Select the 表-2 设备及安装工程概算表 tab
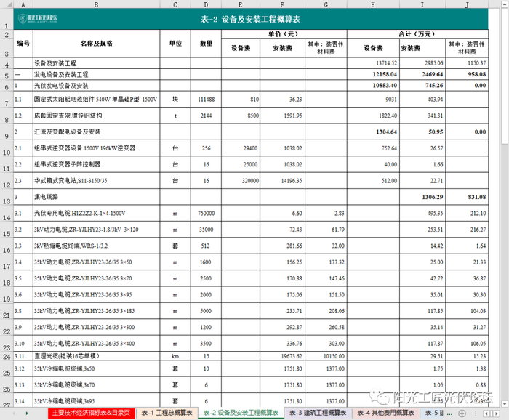The width and height of the screenshot is (509, 420). click(x=241, y=413)
